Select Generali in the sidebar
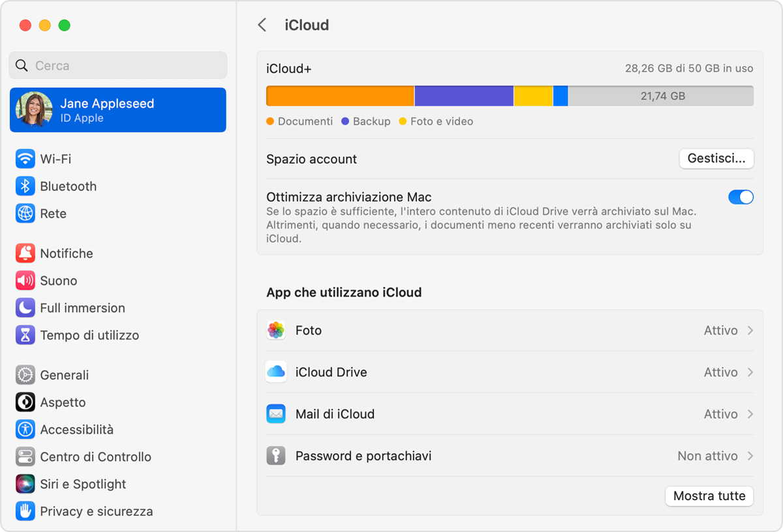This screenshot has height=532, width=783. pyautogui.click(x=64, y=376)
